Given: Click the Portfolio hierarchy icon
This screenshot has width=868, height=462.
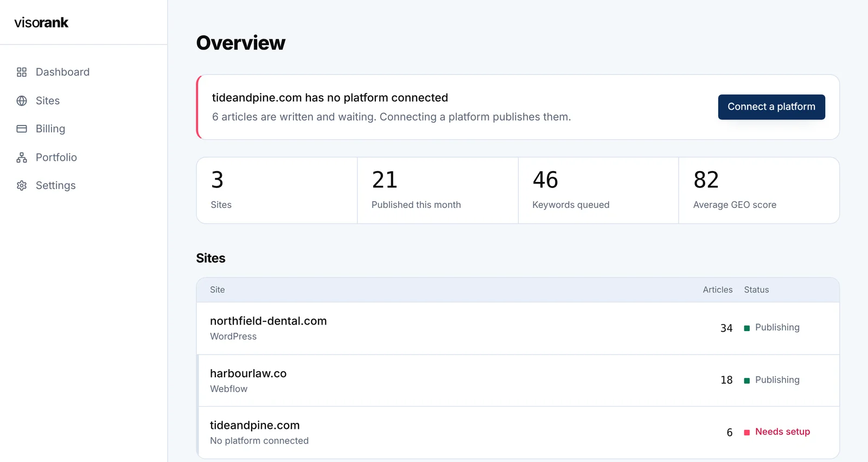Looking at the screenshot, I should 22,157.
